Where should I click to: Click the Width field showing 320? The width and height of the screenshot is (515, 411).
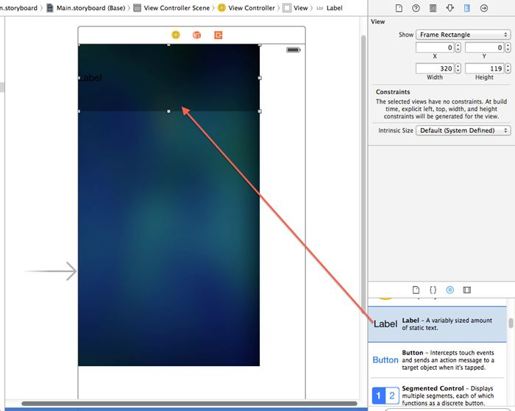click(x=435, y=69)
